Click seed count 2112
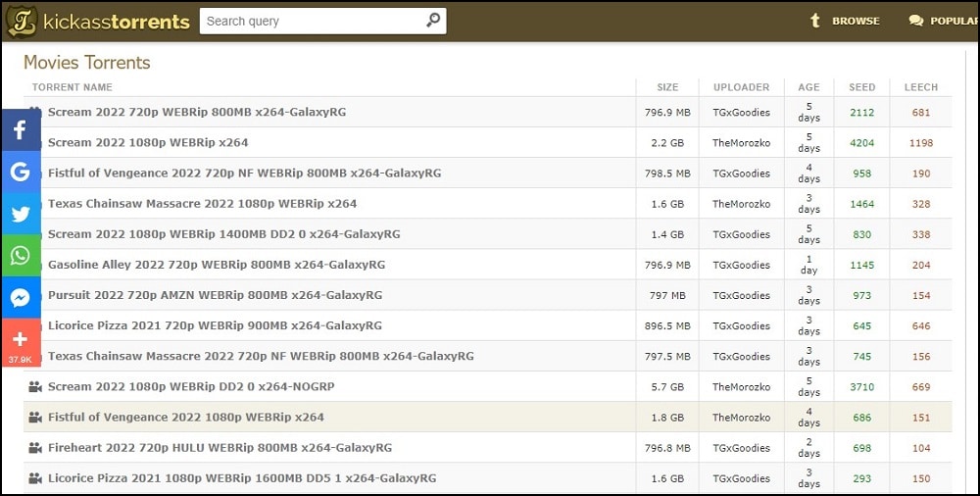Viewport: 980px width, 496px height. [x=861, y=113]
